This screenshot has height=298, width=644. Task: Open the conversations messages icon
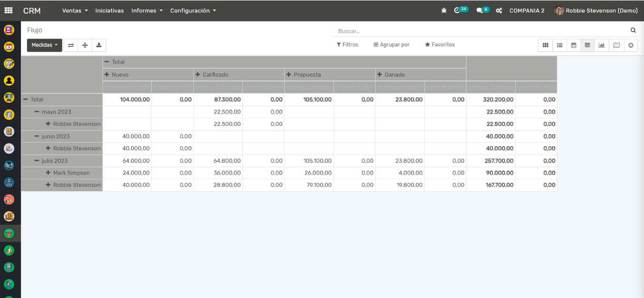coord(480,11)
